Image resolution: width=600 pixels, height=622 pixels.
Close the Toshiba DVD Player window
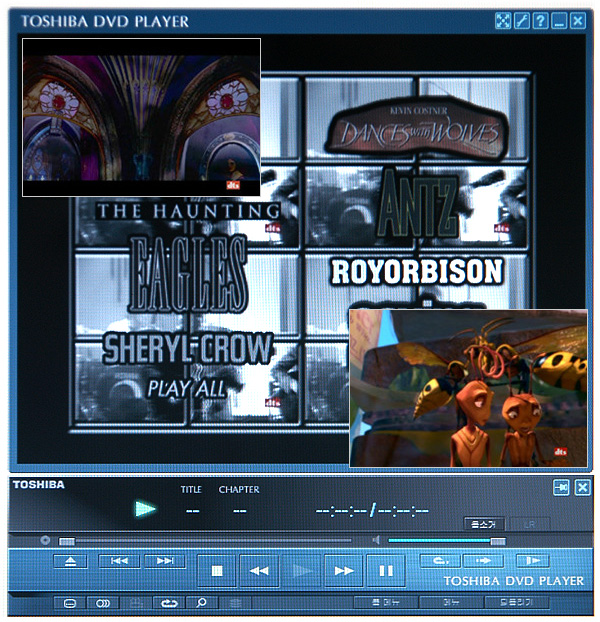(578, 21)
